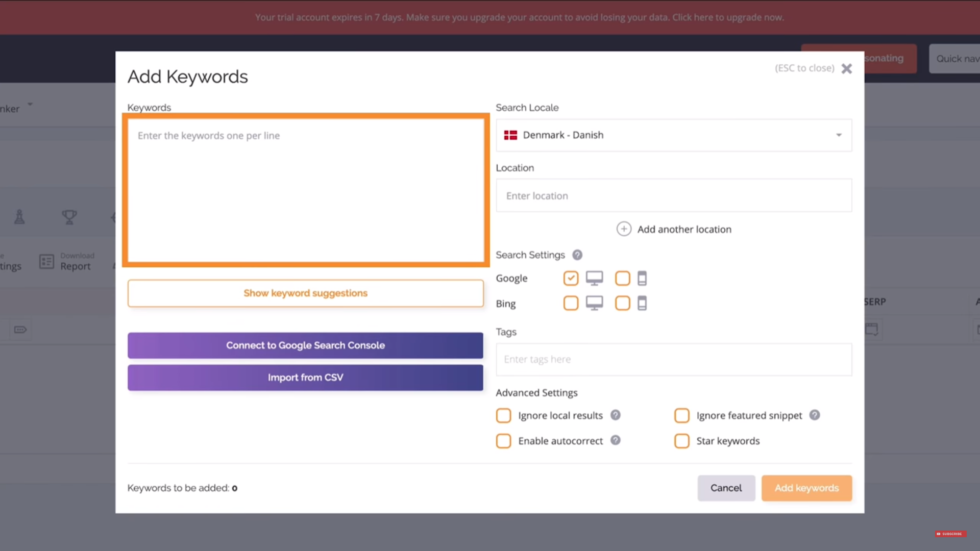This screenshot has height=551, width=980.
Task: Connect to Google Search Console
Action: (305, 345)
